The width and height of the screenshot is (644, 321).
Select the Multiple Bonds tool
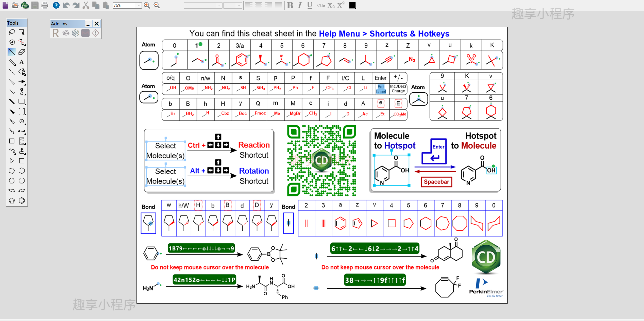12,62
